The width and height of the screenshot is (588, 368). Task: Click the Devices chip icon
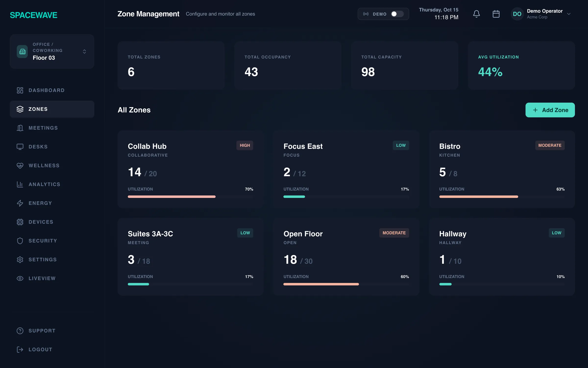pos(20,222)
